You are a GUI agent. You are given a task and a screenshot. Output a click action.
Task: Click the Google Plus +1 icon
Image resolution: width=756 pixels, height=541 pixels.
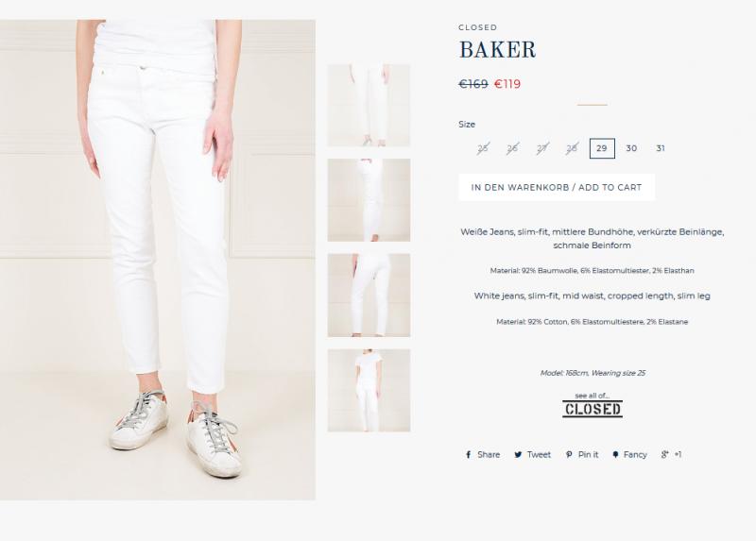click(x=665, y=454)
